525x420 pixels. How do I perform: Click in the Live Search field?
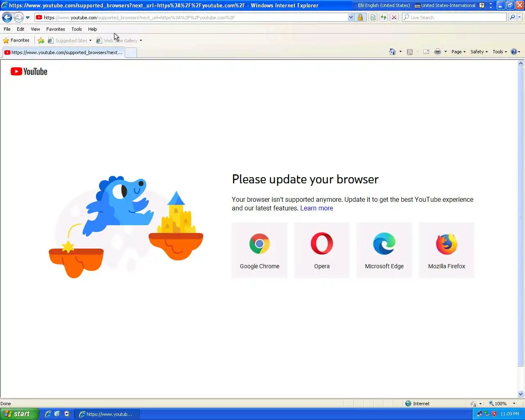[454, 18]
